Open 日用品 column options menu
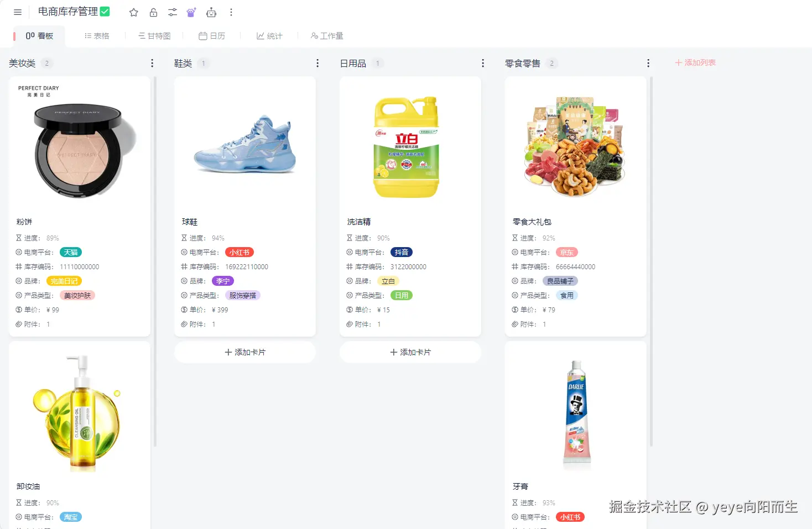This screenshot has width=812, height=529. (x=483, y=64)
